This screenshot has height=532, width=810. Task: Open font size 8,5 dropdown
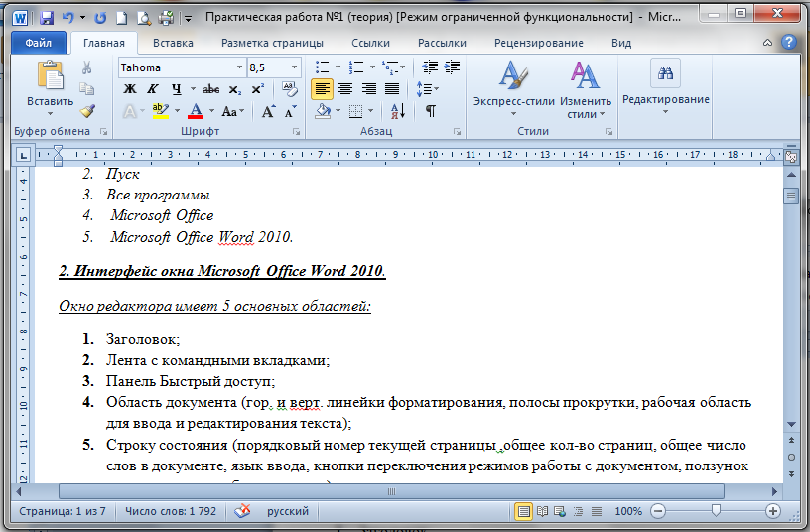pos(294,67)
